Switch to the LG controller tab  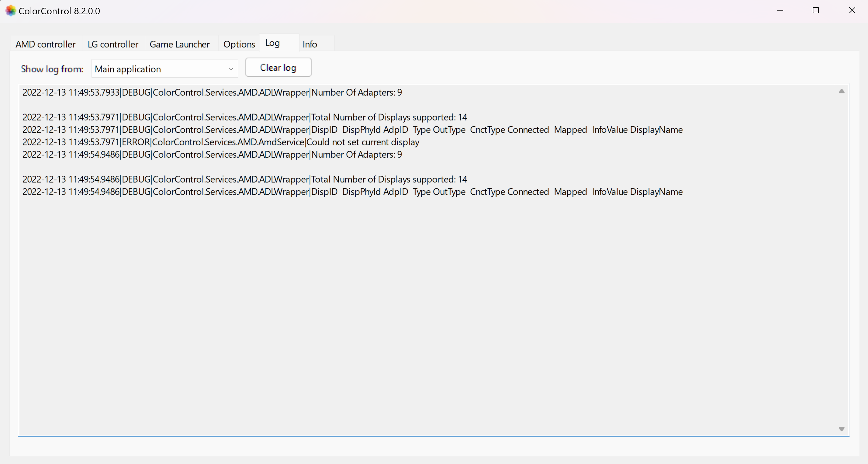(113, 44)
